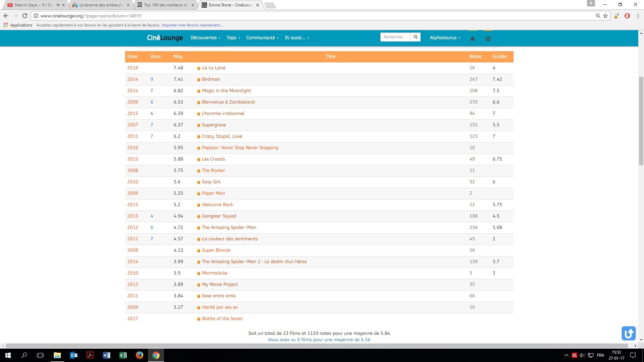
Task: Open the notifications bell icon
Action: [x=472, y=39]
